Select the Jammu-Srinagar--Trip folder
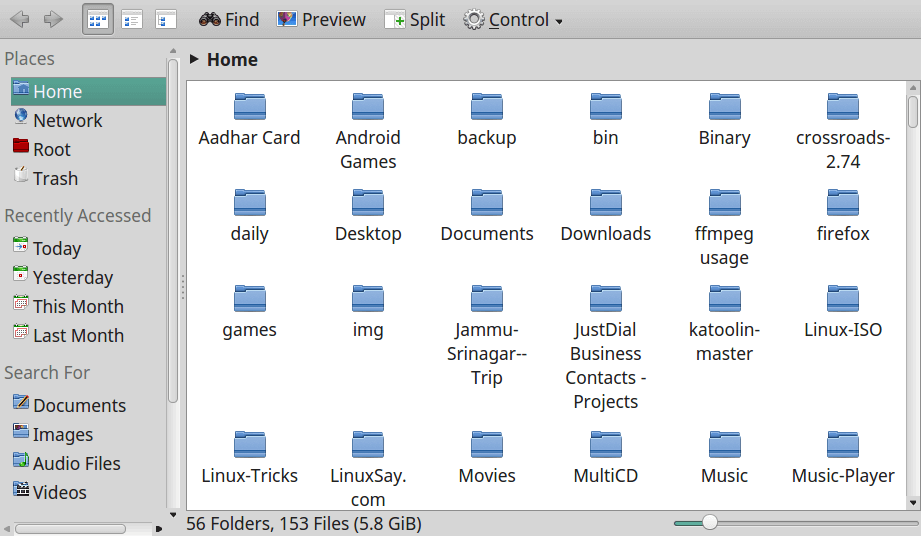 (487, 336)
